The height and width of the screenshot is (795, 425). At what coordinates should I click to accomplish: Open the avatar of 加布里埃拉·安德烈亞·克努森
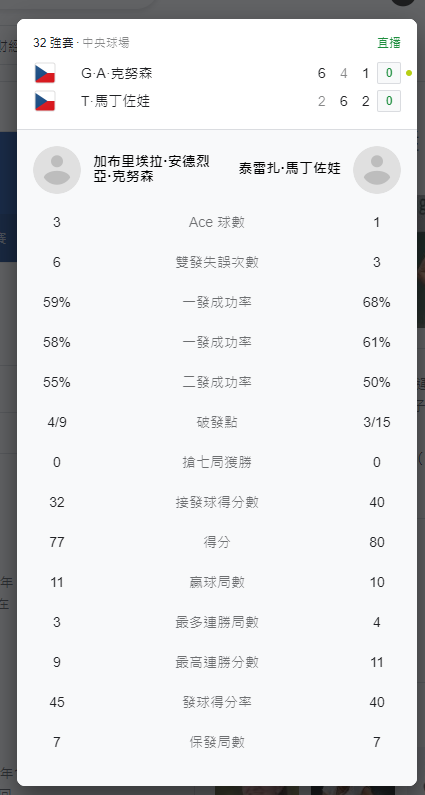(57, 170)
